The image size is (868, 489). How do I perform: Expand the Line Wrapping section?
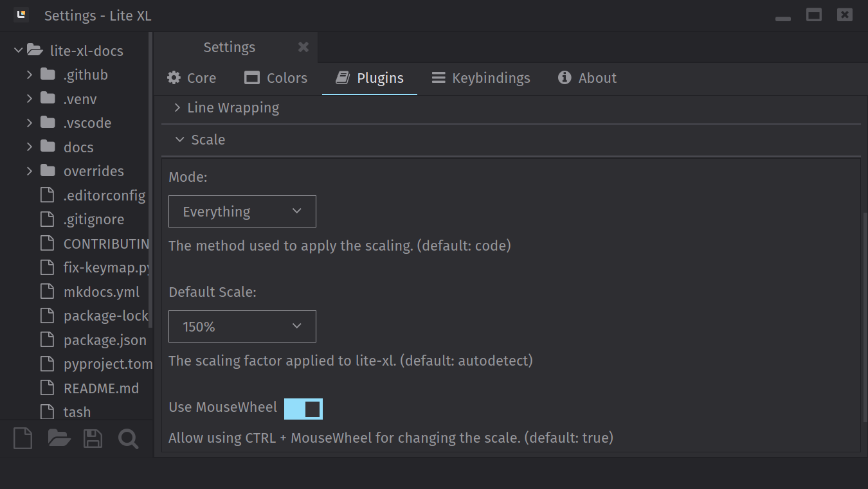pos(177,108)
